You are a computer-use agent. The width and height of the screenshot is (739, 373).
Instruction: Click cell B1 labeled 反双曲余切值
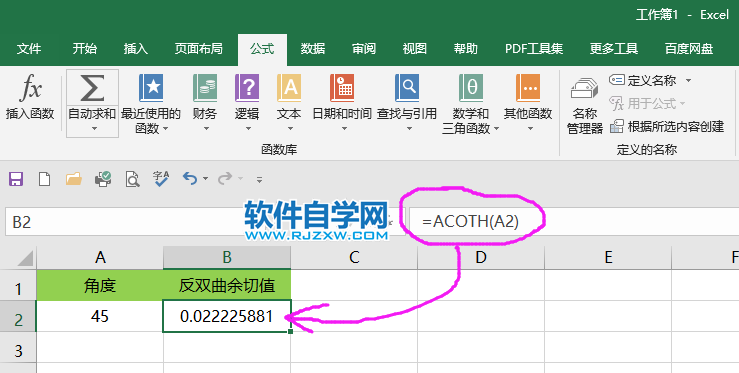coord(227,285)
